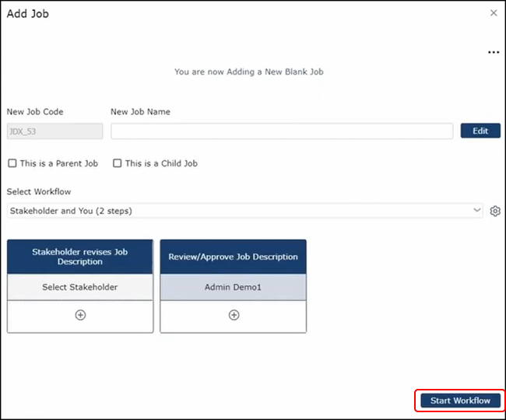Screen dimensions: 506x420
Task: Click the Adding a New Blank Job message
Action: coord(248,72)
